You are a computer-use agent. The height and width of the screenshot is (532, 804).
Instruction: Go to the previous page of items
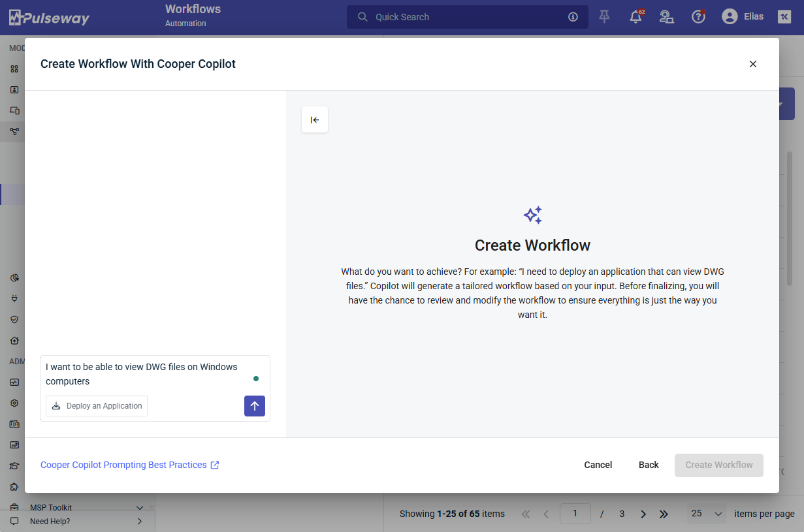coord(546,514)
